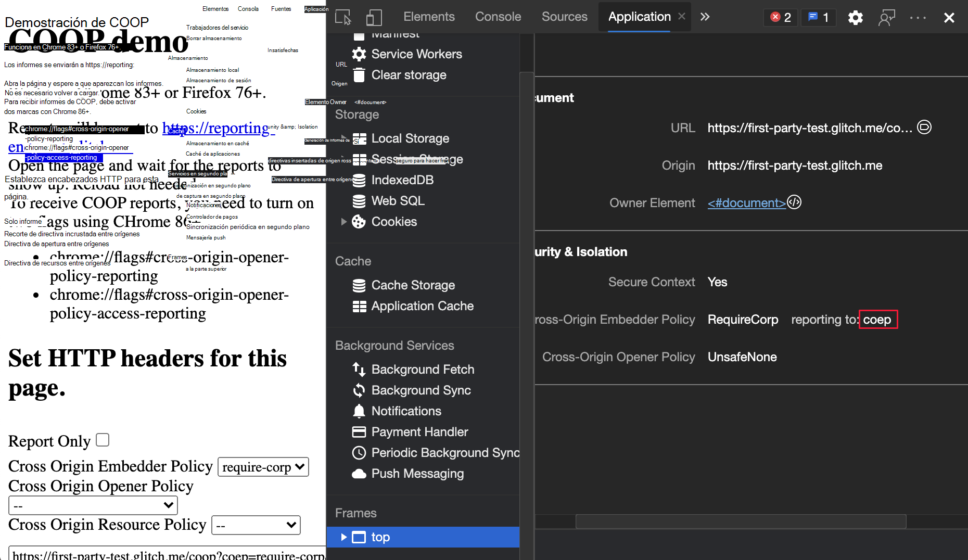This screenshot has height=560, width=968.
Task: Open the errors counter showing 2
Action: pyautogui.click(x=780, y=17)
